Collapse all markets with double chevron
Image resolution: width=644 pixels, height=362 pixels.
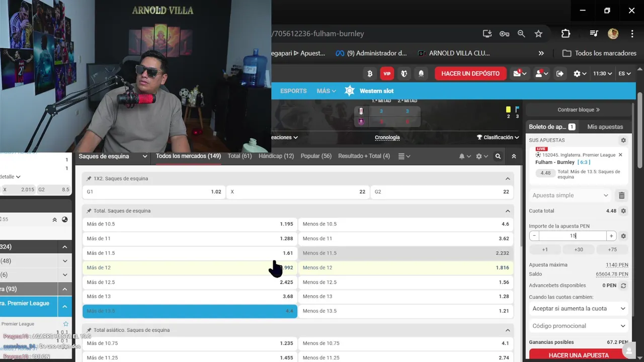(x=514, y=156)
